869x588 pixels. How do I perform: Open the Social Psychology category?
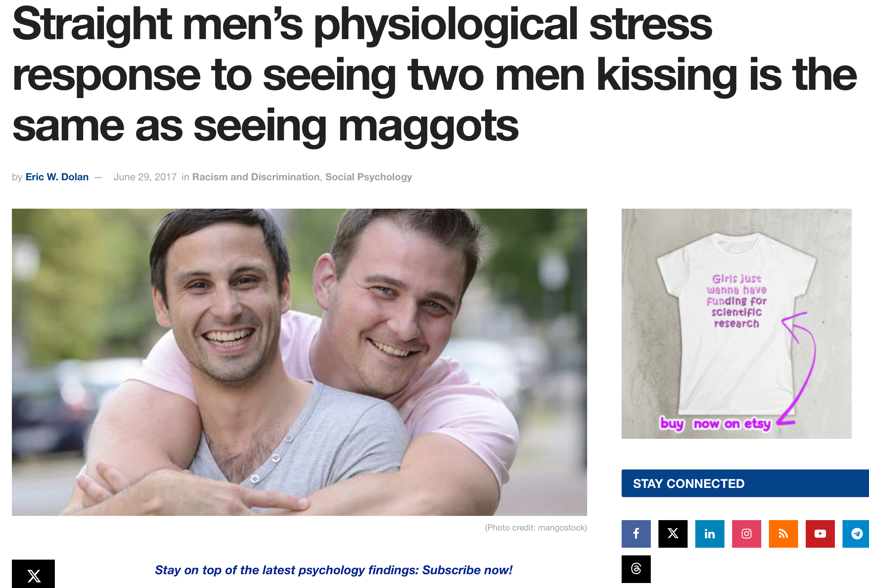pos(369,177)
